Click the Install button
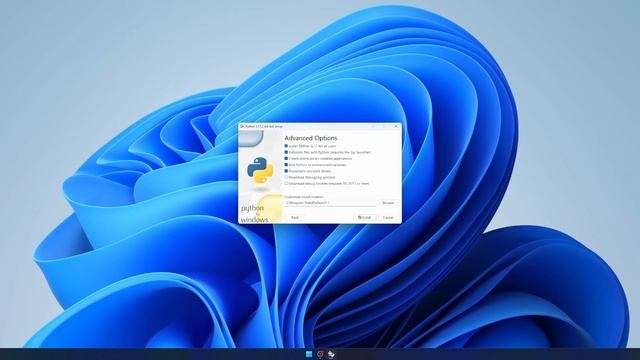Screen dimensions: 640x360 click(x=364, y=218)
